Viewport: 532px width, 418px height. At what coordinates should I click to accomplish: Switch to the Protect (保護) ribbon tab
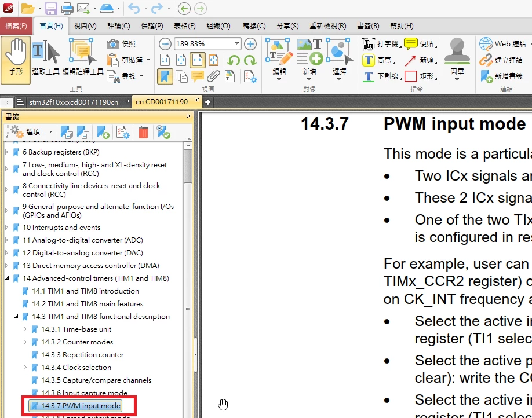click(x=152, y=26)
